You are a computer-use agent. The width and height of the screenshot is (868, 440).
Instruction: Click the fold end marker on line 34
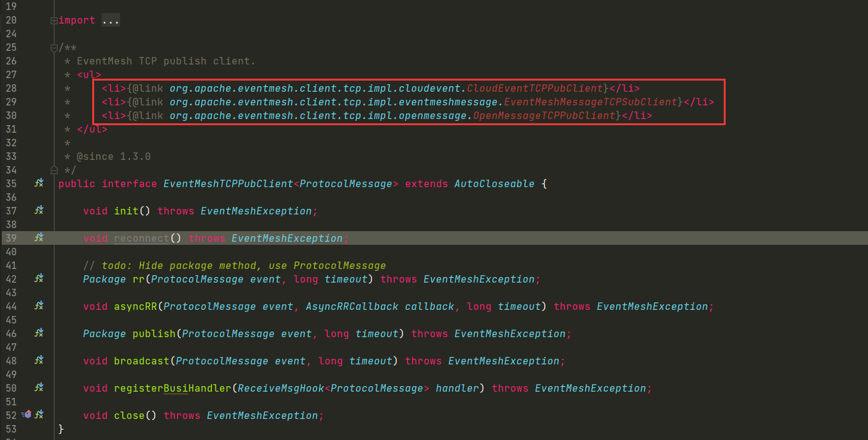point(54,170)
